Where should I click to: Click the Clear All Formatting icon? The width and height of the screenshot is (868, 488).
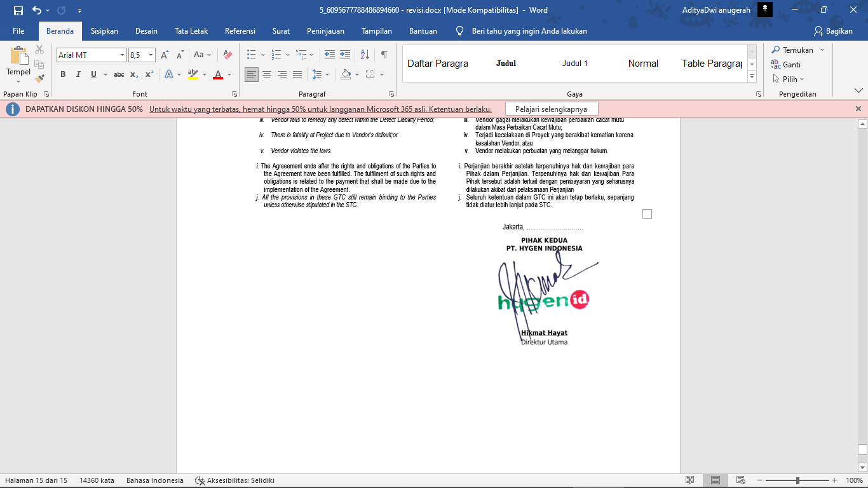tap(227, 55)
